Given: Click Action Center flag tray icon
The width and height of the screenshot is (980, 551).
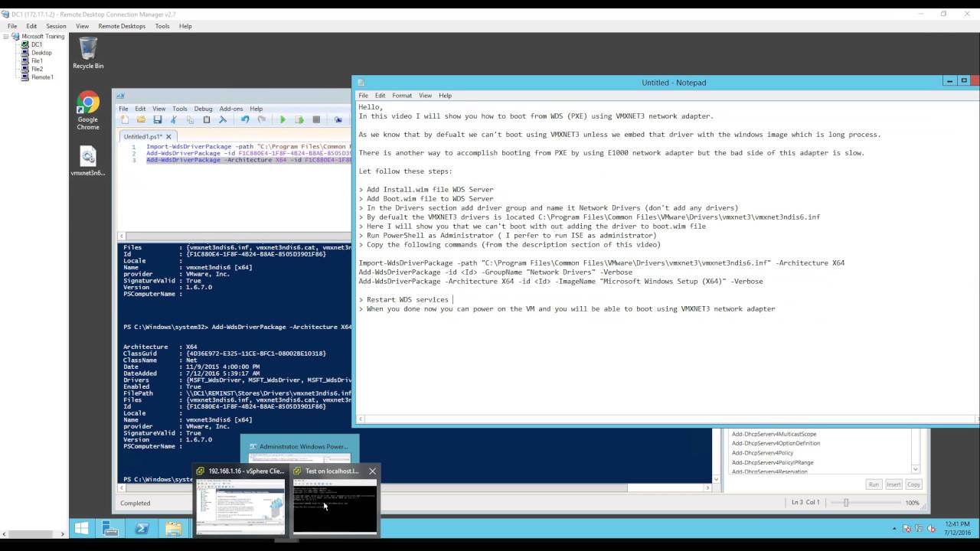Looking at the screenshot, I should pyautogui.click(x=907, y=529).
